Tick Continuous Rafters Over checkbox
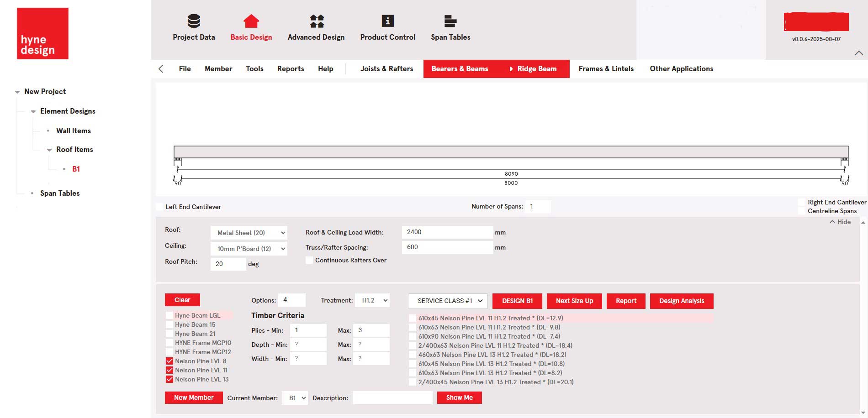This screenshot has width=868, height=418. [x=309, y=260]
